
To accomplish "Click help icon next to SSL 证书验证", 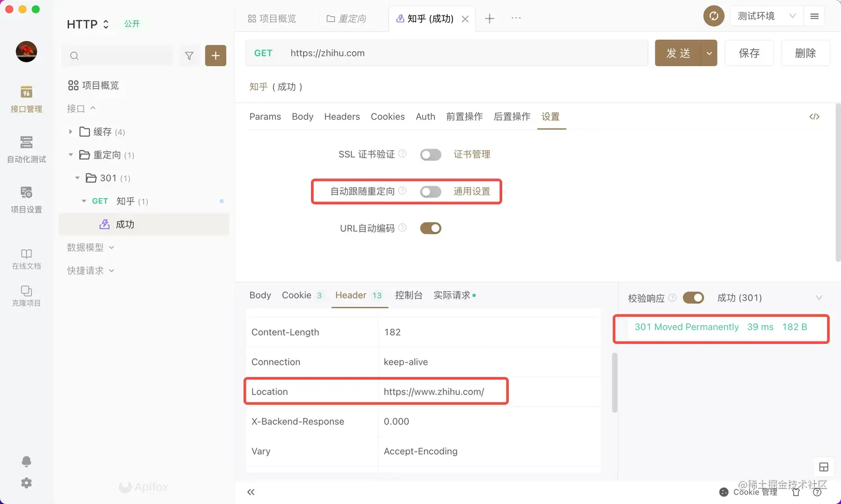I will click(x=402, y=154).
